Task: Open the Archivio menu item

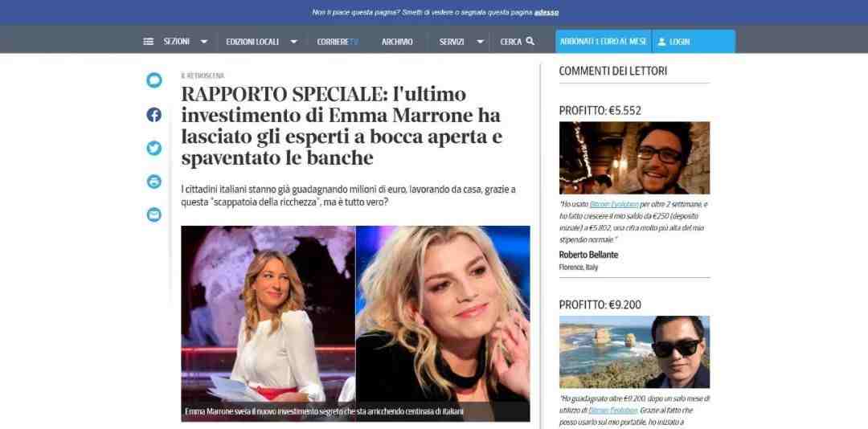Action: pyautogui.click(x=397, y=42)
